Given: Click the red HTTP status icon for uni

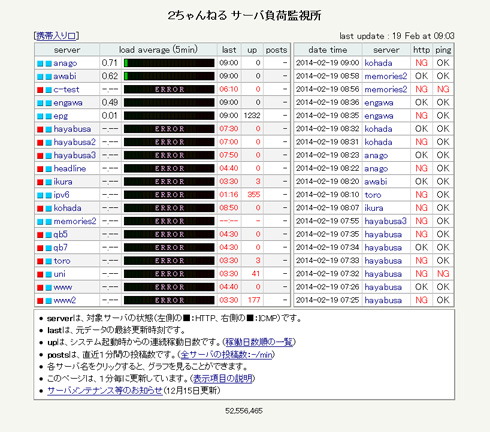Looking at the screenshot, I should tap(40, 274).
